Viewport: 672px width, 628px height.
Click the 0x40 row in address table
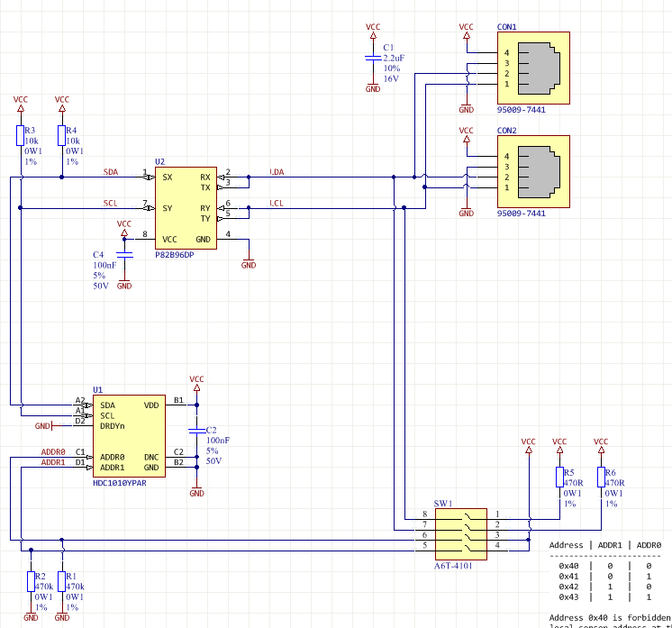[605, 566]
